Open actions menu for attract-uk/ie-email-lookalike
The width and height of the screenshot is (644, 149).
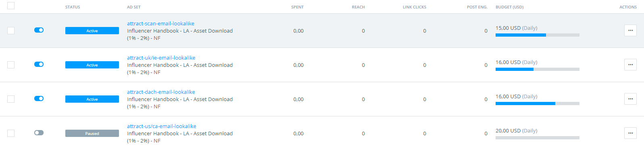click(630, 65)
